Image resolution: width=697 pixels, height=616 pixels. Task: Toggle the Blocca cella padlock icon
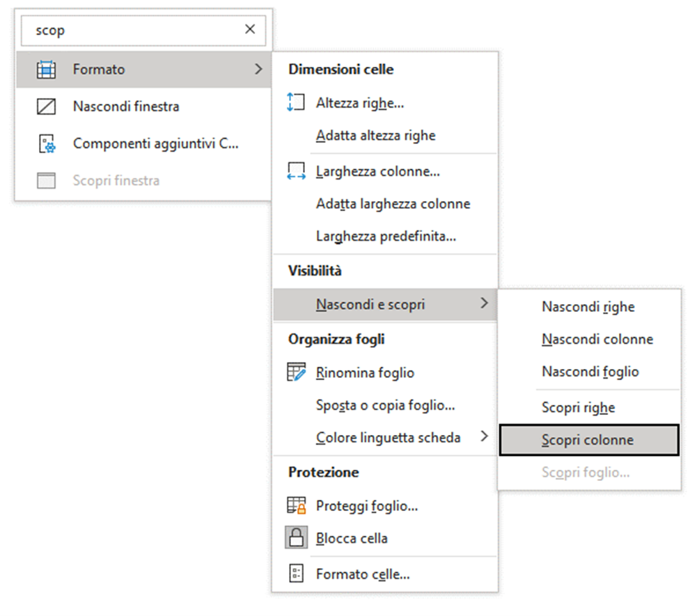coord(296,538)
